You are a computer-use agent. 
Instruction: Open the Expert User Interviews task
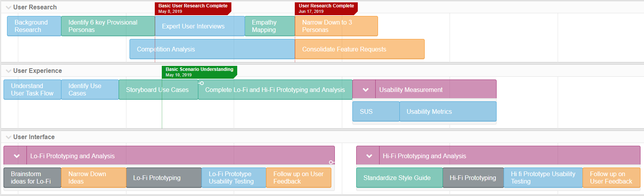[199, 26]
